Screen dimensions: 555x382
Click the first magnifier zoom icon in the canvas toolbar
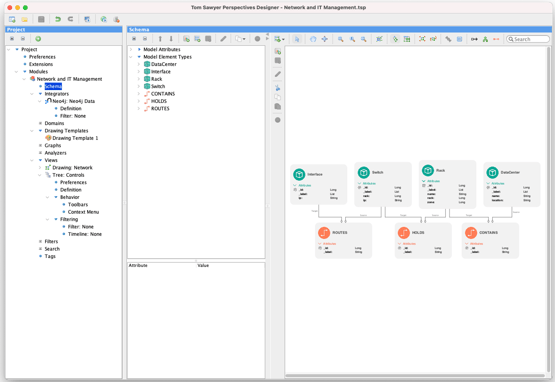coord(340,39)
